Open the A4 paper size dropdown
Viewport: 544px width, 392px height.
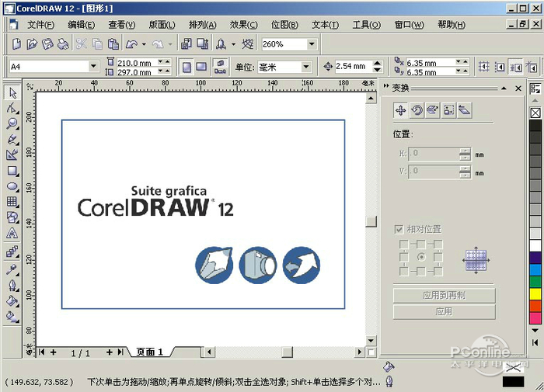point(93,66)
